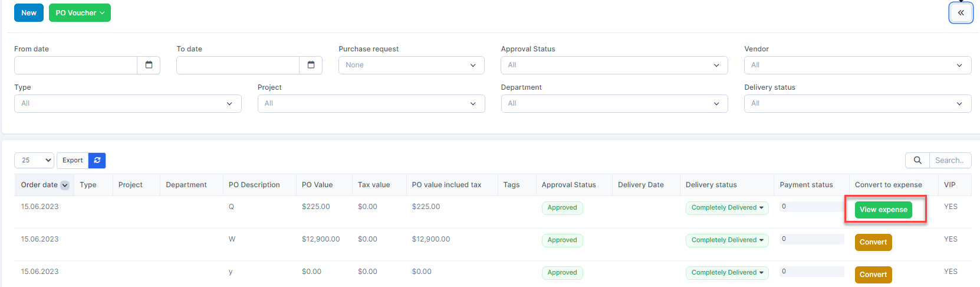Convert the $12,900.00 order to expense
The height and width of the screenshot is (287, 980).
pyautogui.click(x=873, y=242)
